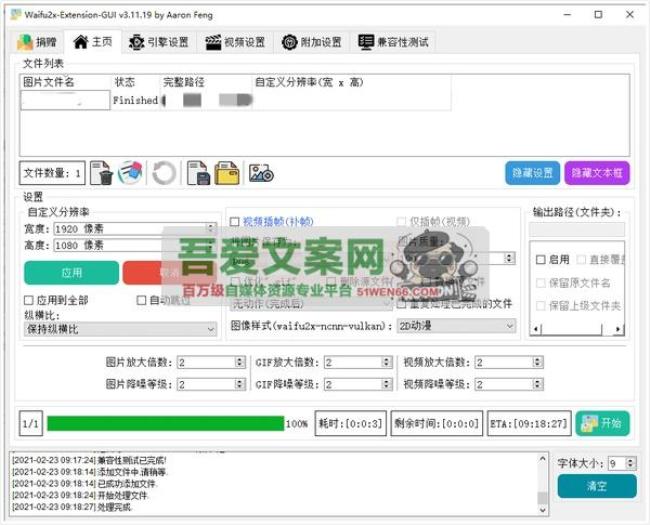Click the output options horizontal scrollbar

(x=577, y=329)
